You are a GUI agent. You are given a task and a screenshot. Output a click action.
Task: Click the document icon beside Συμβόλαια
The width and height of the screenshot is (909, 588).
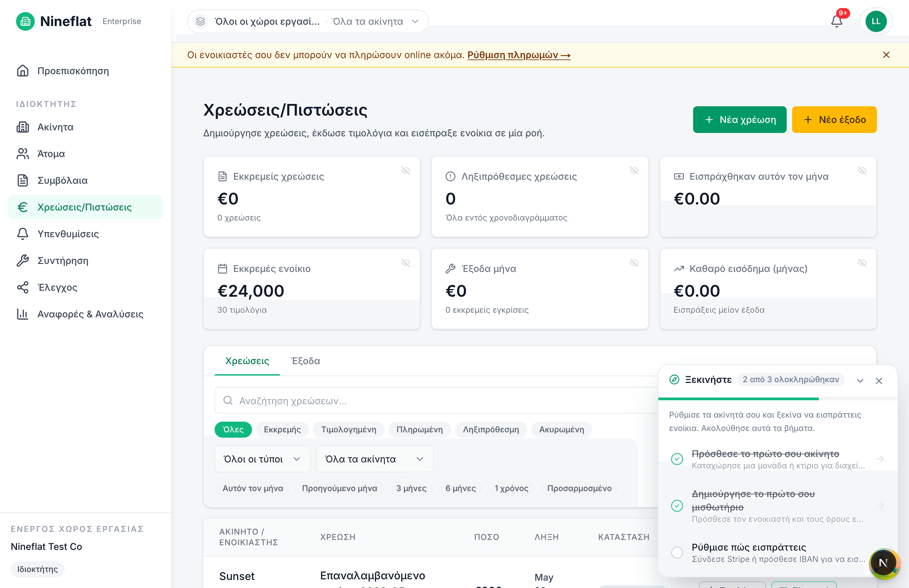(22, 181)
